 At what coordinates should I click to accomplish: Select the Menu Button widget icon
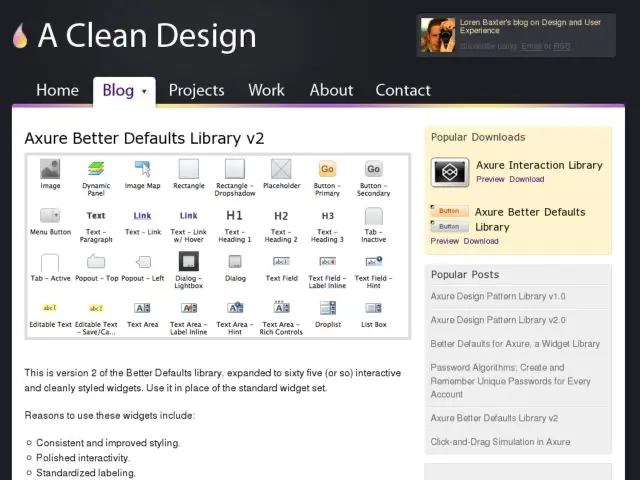[50, 215]
